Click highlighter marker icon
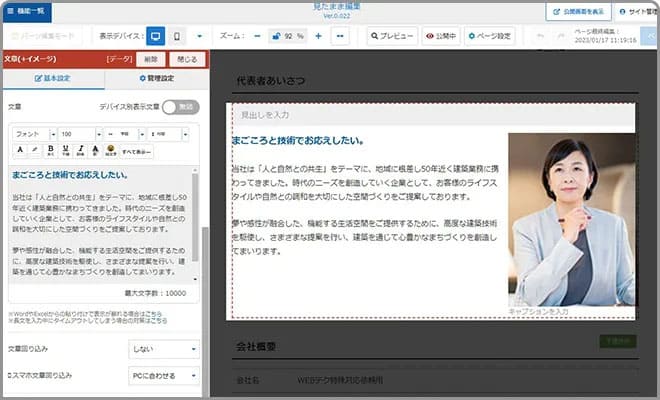 pos(35,150)
